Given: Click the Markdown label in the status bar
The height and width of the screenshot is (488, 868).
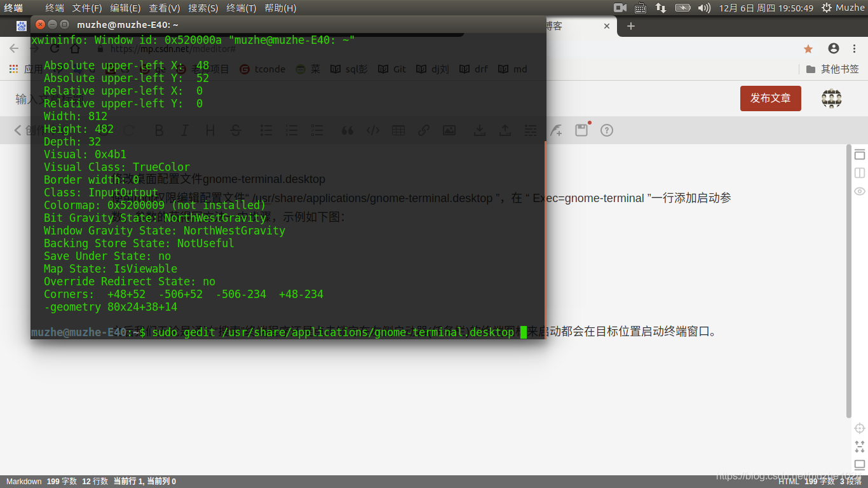Looking at the screenshot, I should tap(24, 482).
